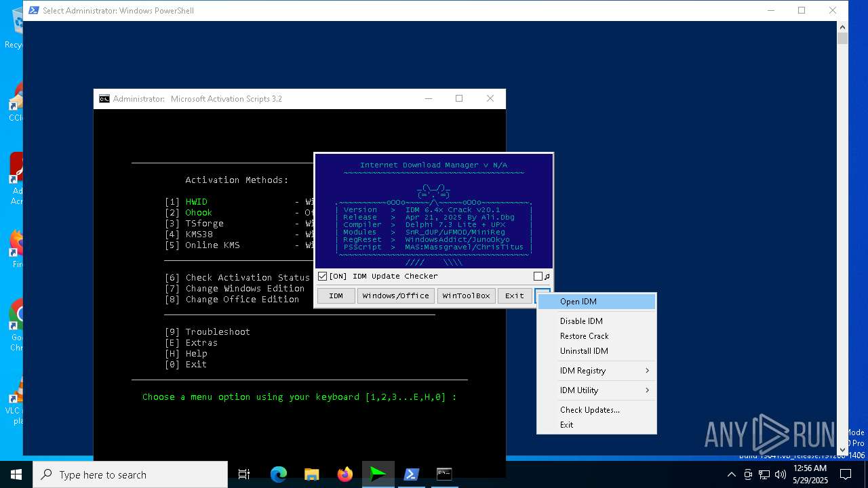Select the Adobe Acrobat desktop shortcut

(15, 179)
